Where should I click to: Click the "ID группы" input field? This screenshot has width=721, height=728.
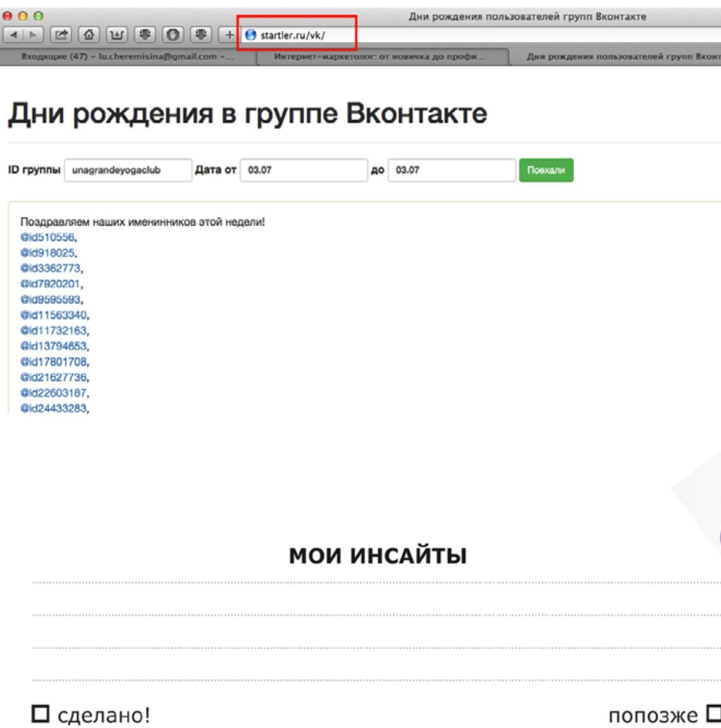[128, 170]
